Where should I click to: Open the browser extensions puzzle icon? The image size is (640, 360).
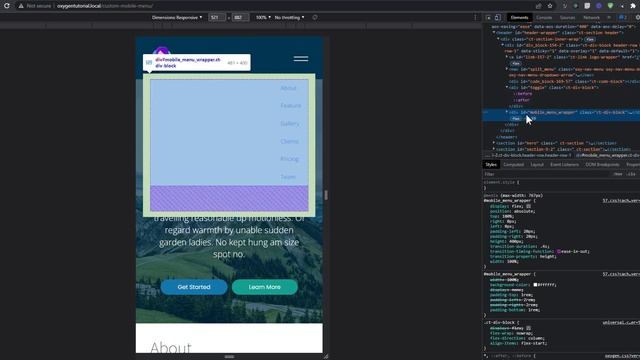(x=633, y=6)
